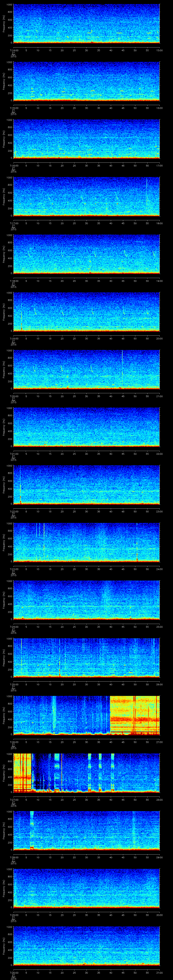Click the '27:00' end time label
The height and width of the screenshot is (980, 173).
click(160, 742)
